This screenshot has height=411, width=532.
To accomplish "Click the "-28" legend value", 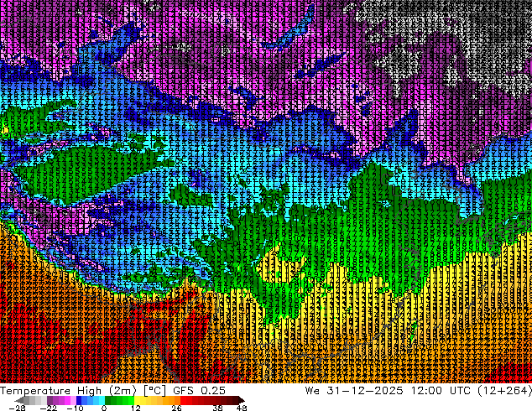I will [17, 408].
